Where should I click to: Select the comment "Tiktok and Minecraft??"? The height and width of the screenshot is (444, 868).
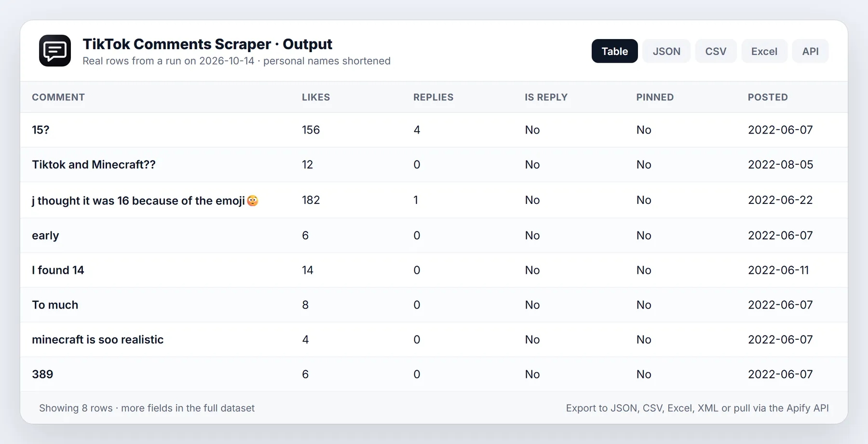point(94,165)
